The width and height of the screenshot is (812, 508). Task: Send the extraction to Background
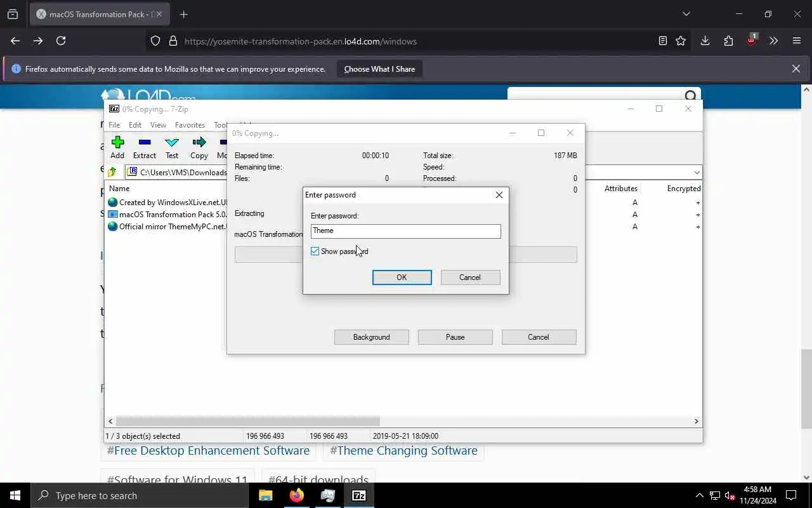371,337
